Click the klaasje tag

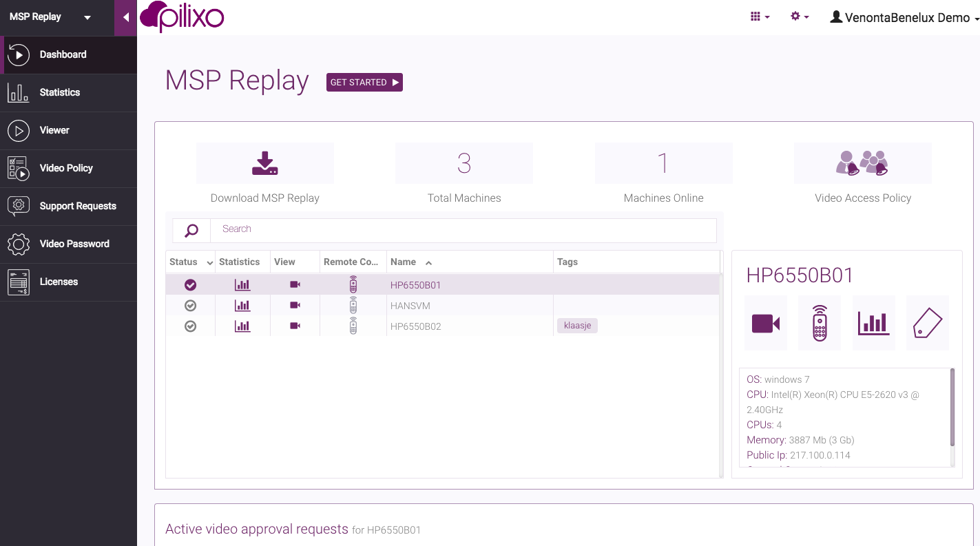pyautogui.click(x=577, y=326)
